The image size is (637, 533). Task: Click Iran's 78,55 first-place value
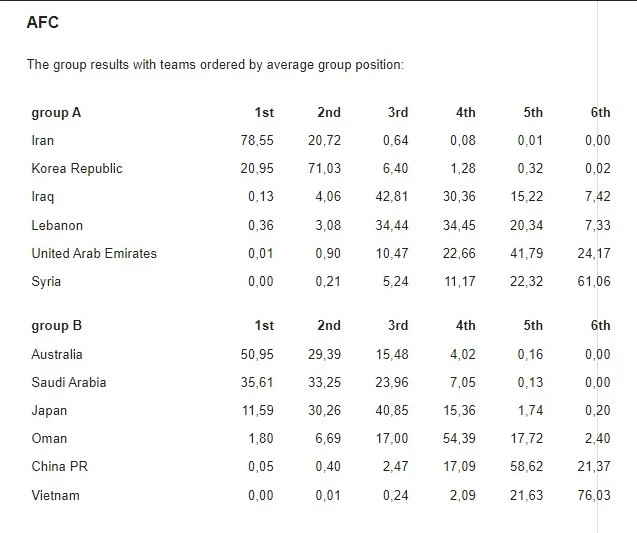(x=257, y=141)
